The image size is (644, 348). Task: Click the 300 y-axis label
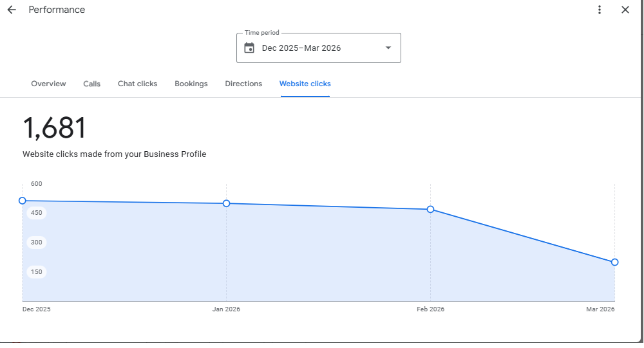[x=37, y=242]
